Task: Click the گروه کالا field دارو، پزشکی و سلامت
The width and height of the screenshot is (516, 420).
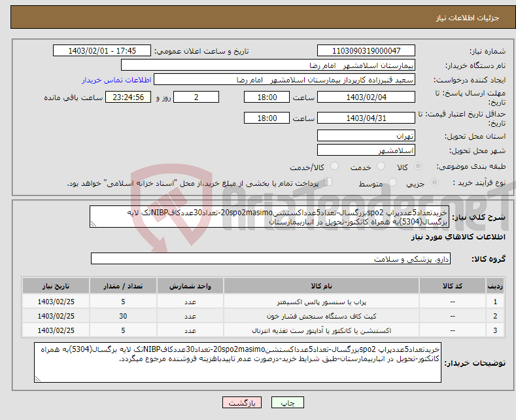Action: click(x=271, y=258)
